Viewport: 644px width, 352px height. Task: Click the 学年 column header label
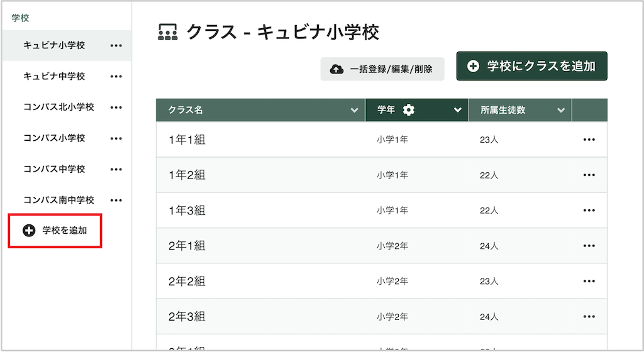(x=386, y=110)
